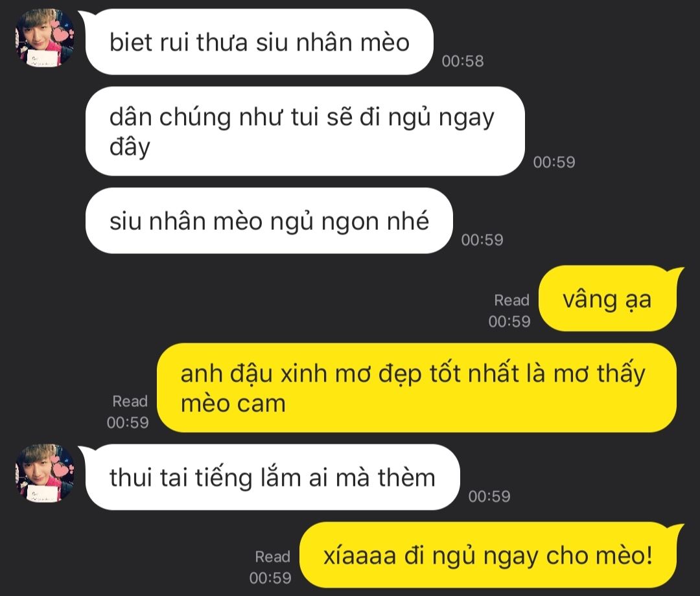700x596 pixels.
Task: Tap message 'thui tai tiếng lắm ai mà thèm'
Action: click(272, 477)
